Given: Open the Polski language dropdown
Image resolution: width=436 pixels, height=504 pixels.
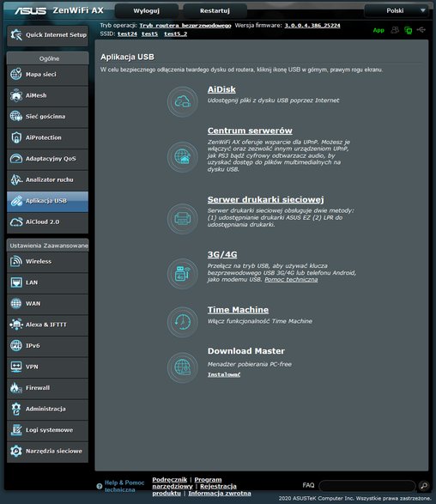Looking at the screenshot, I should [x=397, y=10].
